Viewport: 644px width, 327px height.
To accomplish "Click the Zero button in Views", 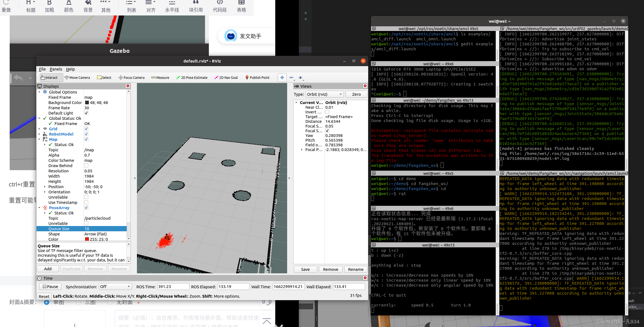I will point(356,94).
